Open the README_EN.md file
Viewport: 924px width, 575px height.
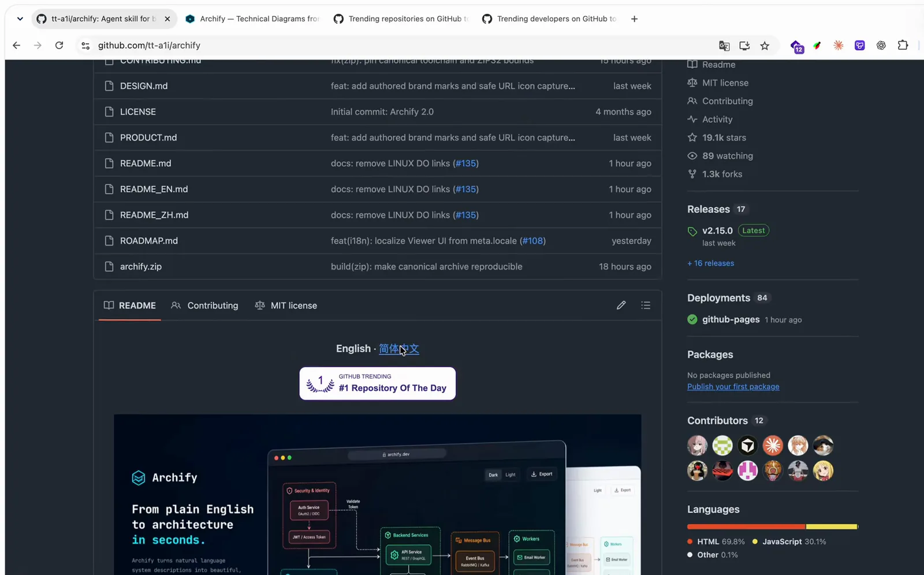click(154, 189)
